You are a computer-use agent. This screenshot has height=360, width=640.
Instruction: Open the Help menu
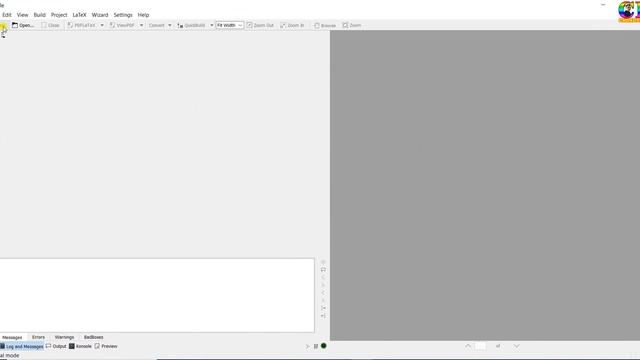pyautogui.click(x=143, y=15)
